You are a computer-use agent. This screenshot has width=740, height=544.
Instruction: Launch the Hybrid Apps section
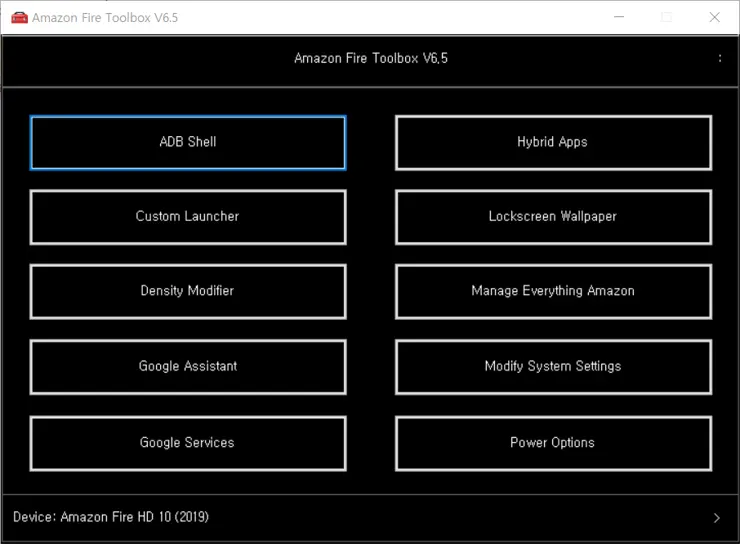[x=553, y=142]
